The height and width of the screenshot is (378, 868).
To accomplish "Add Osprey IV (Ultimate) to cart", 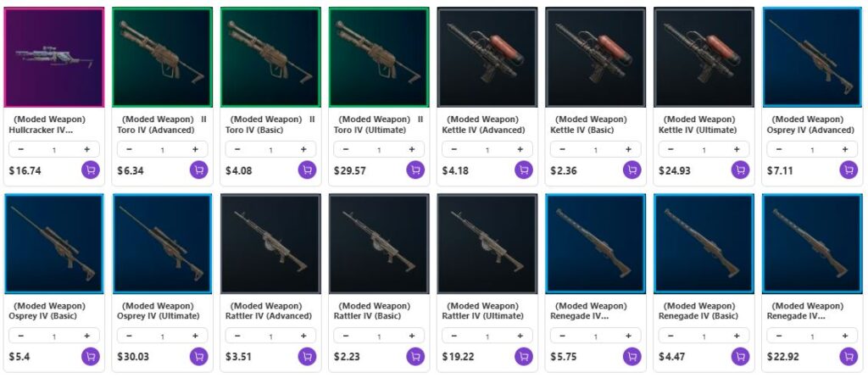I will tap(198, 357).
